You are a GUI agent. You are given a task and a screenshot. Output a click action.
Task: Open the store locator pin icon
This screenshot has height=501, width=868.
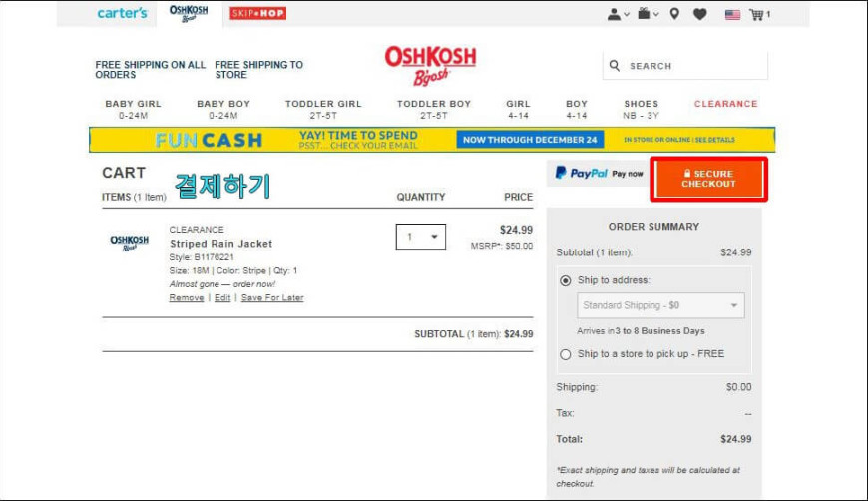[674, 14]
